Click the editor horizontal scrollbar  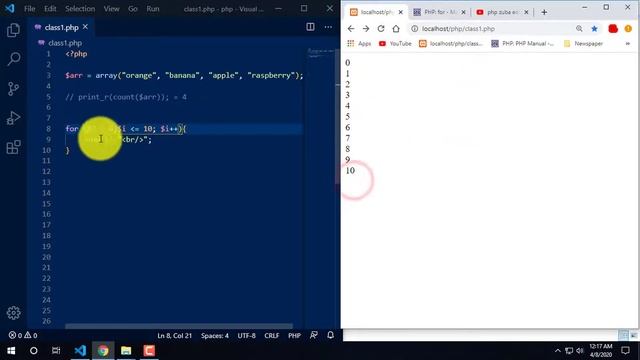[179, 326]
